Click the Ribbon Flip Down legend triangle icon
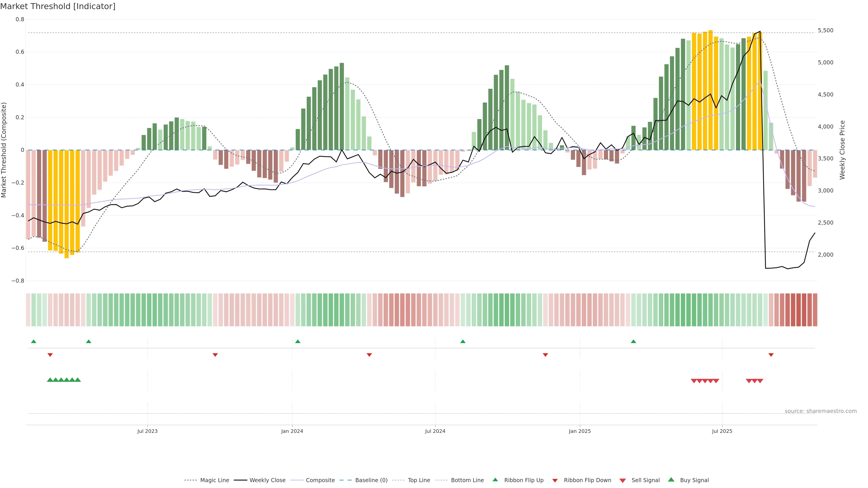 pos(555,481)
